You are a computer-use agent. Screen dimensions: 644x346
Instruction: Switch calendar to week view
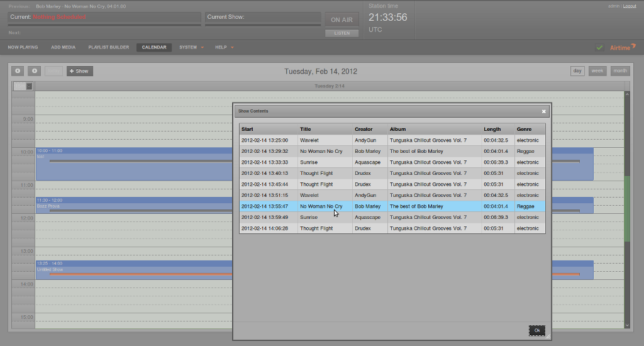[597, 71]
